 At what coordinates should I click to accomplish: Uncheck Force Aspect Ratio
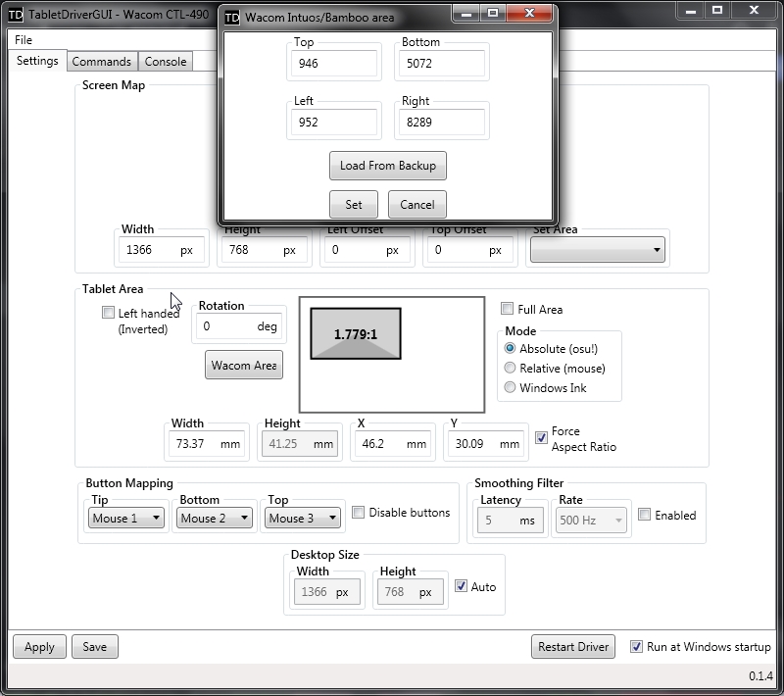click(x=541, y=438)
